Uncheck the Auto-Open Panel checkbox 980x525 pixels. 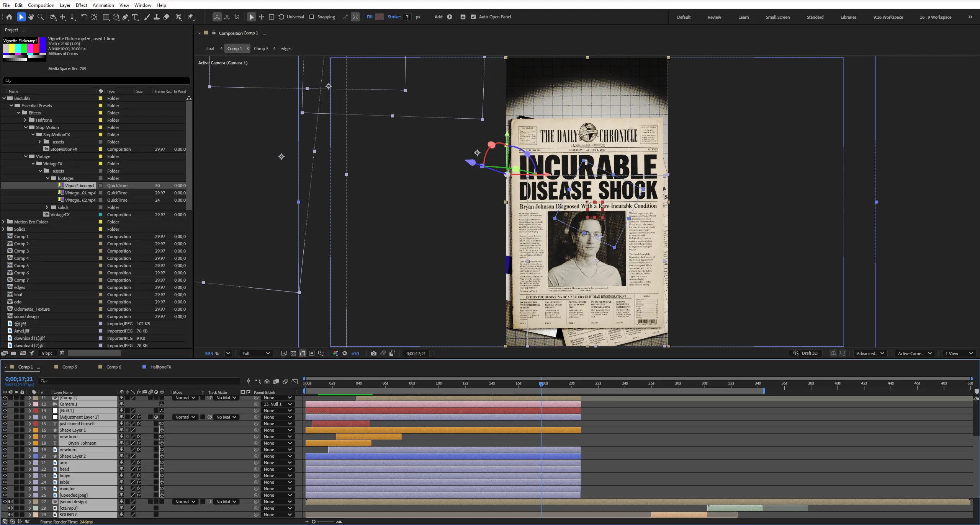point(473,17)
